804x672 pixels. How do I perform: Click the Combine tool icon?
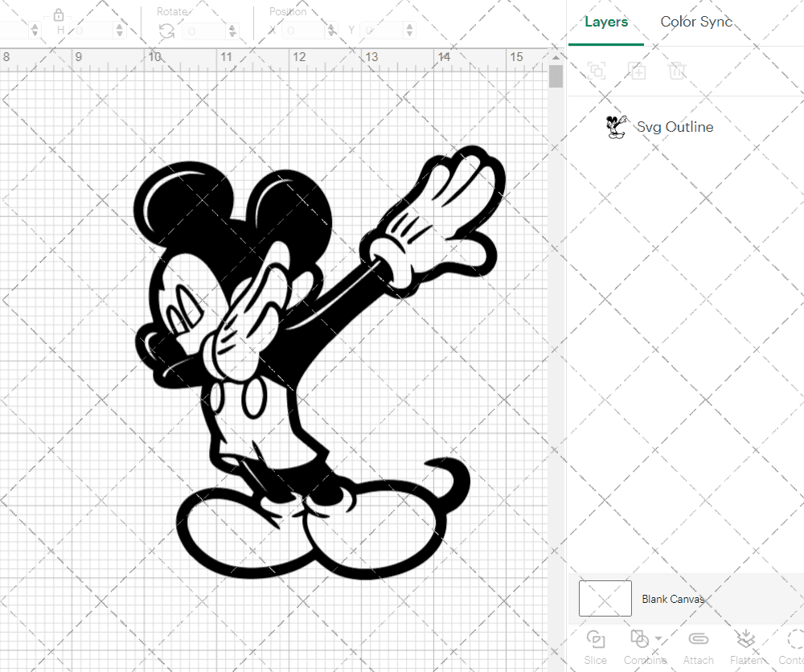639,639
